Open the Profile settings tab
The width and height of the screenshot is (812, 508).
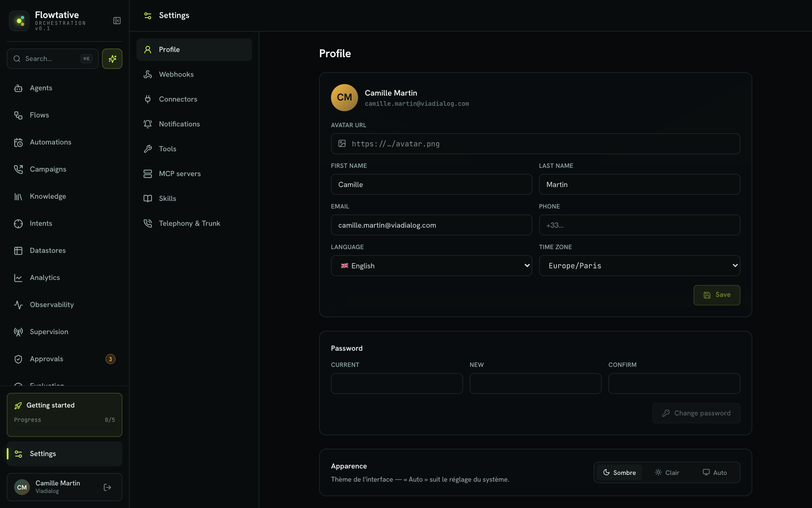point(194,50)
